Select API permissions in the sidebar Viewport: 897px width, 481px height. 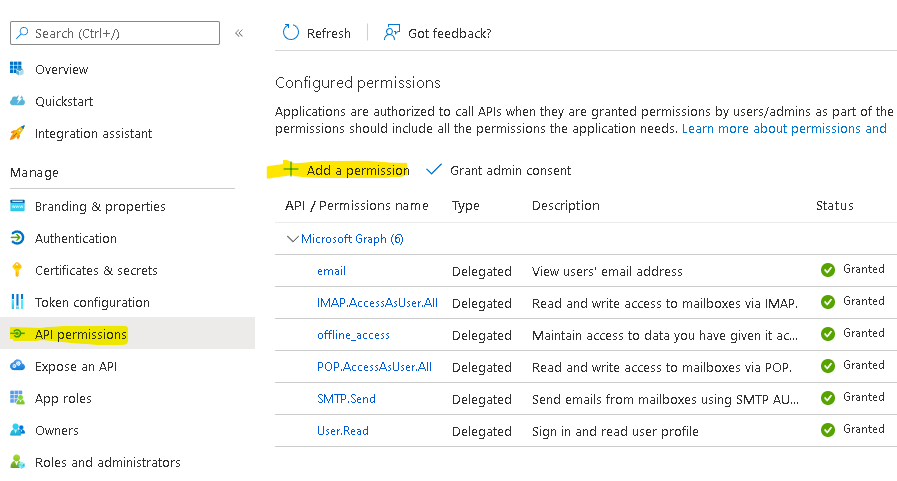pos(81,335)
